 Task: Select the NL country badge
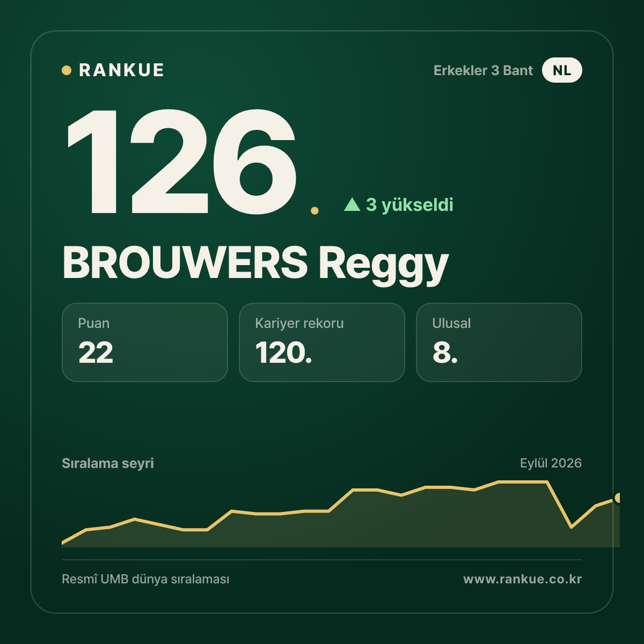(562, 70)
